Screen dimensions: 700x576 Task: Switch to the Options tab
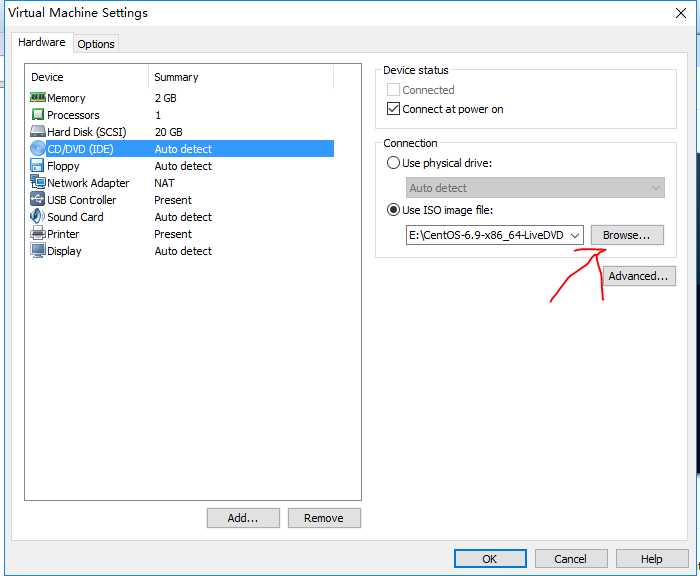pyautogui.click(x=96, y=44)
